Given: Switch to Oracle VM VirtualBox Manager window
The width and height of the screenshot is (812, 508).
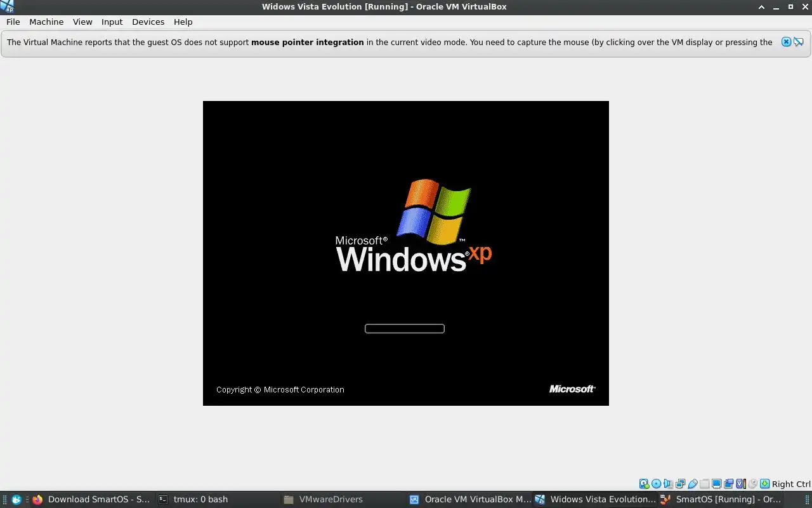Looking at the screenshot, I should pos(470,499).
